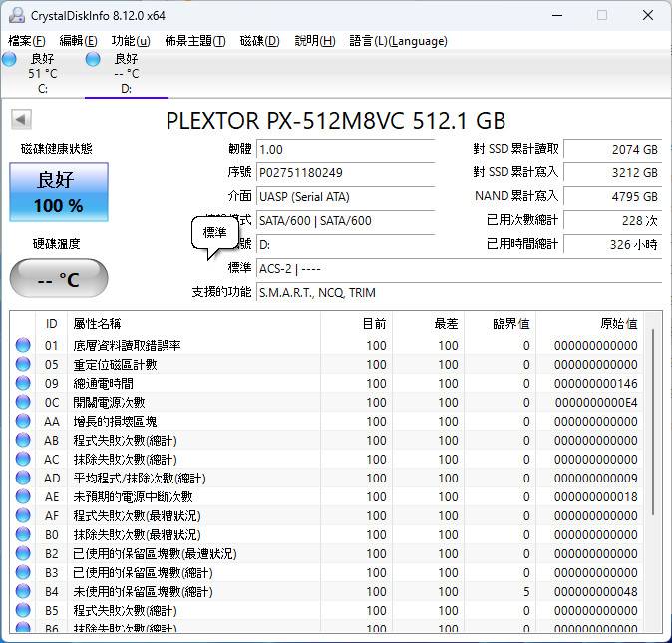Open the 檔案(F) menu
Image resolution: width=672 pixels, height=643 pixels.
click(27, 41)
